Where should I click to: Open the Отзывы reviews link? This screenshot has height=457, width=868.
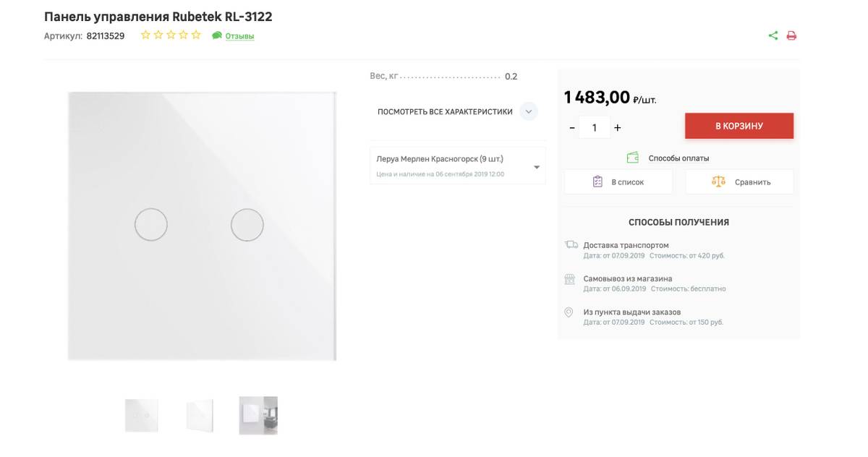point(239,36)
